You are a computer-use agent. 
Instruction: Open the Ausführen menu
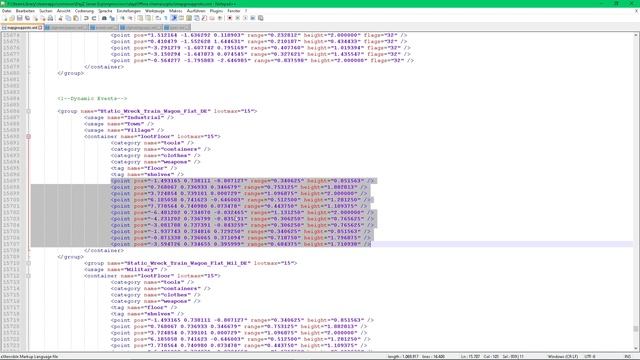point(196,11)
